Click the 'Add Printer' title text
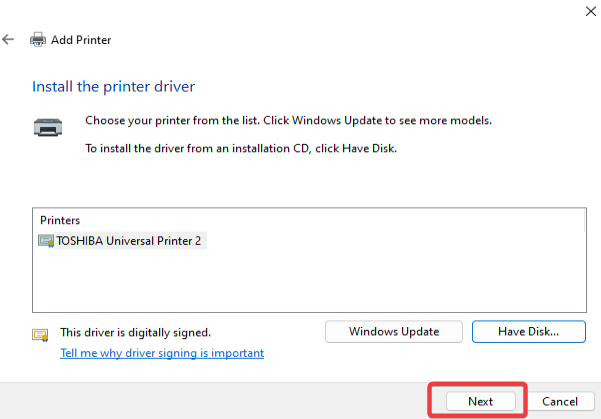601x419 pixels. [x=81, y=40]
